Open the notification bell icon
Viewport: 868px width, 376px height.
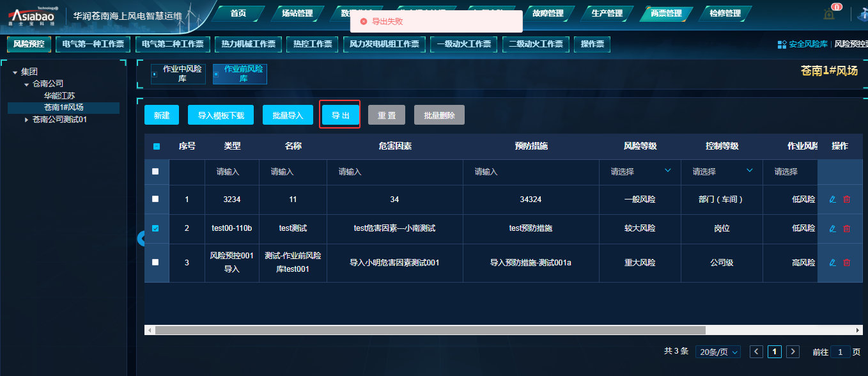click(829, 14)
